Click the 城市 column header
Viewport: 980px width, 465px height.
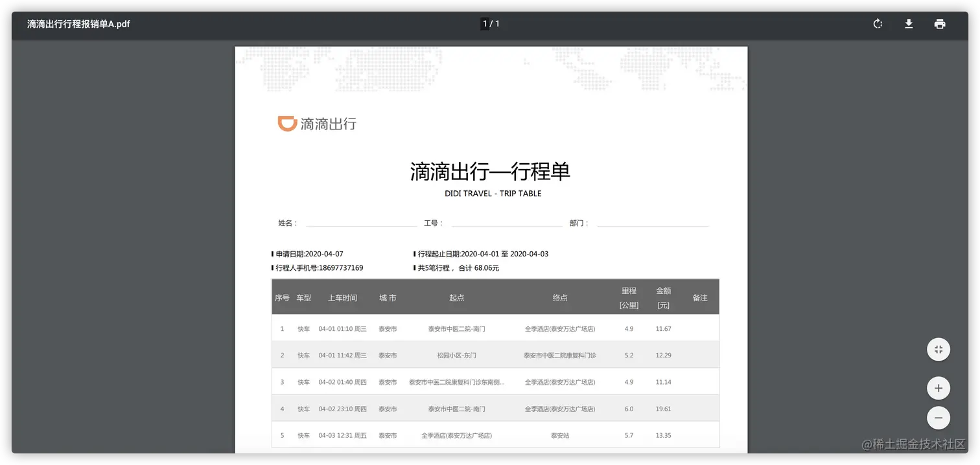tap(388, 298)
